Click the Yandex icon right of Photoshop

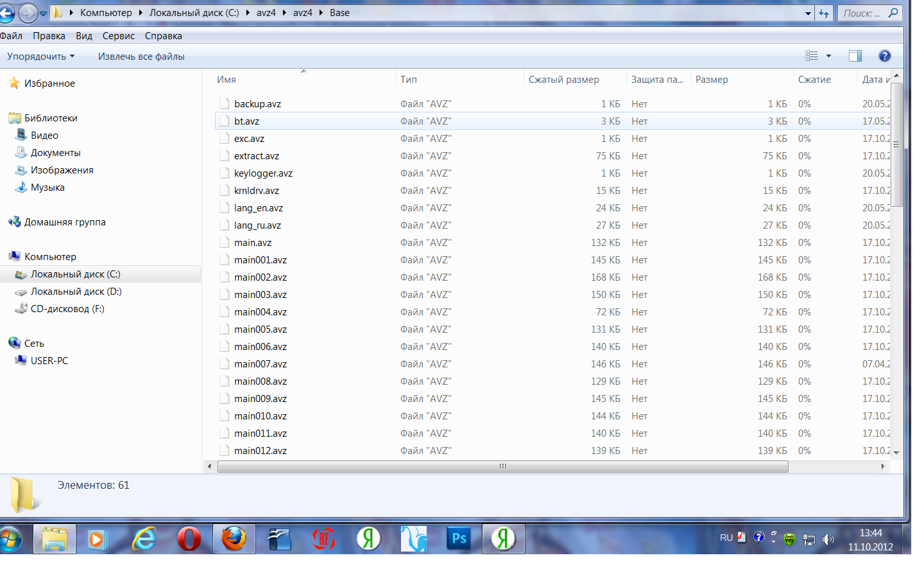[x=504, y=539]
